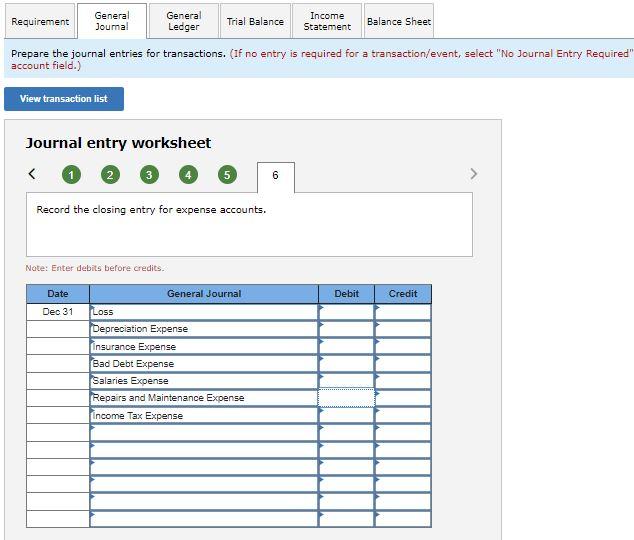Click the Debit column header
The width and height of the screenshot is (634, 540).
[x=347, y=294]
